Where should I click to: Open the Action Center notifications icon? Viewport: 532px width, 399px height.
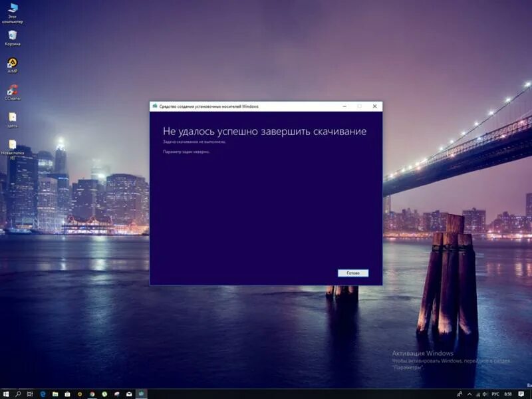pyautogui.click(x=521, y=394)
